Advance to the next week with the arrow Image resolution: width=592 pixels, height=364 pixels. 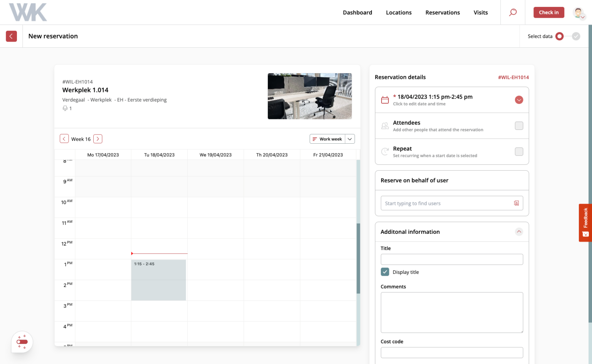[x=98, y=139]
